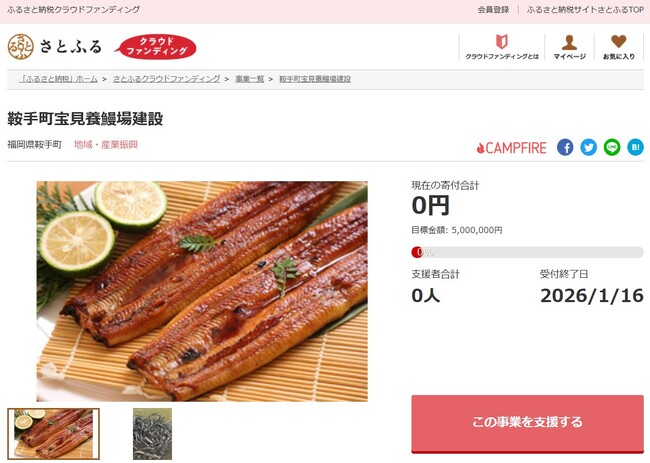This screenshot has width=650, height=463.
Task: Open 会員登録 in the top bar
Action: pyautogui.click(x=493, y=10)
